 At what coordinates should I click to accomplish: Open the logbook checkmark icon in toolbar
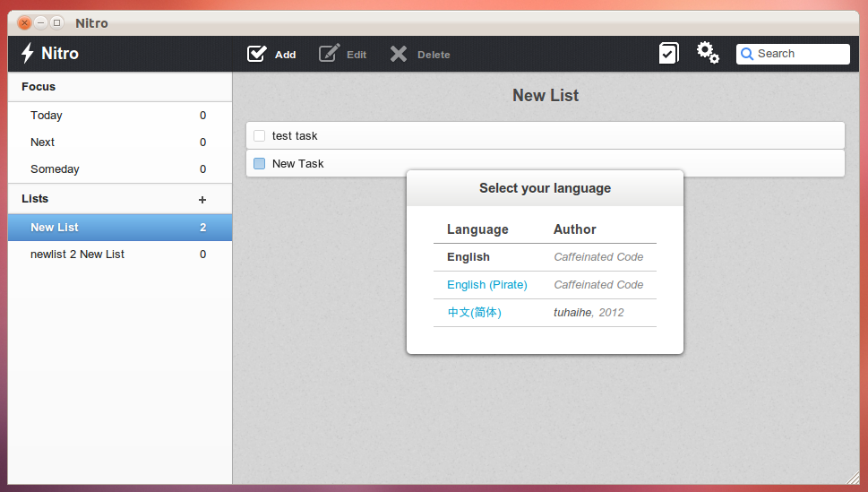669,53
